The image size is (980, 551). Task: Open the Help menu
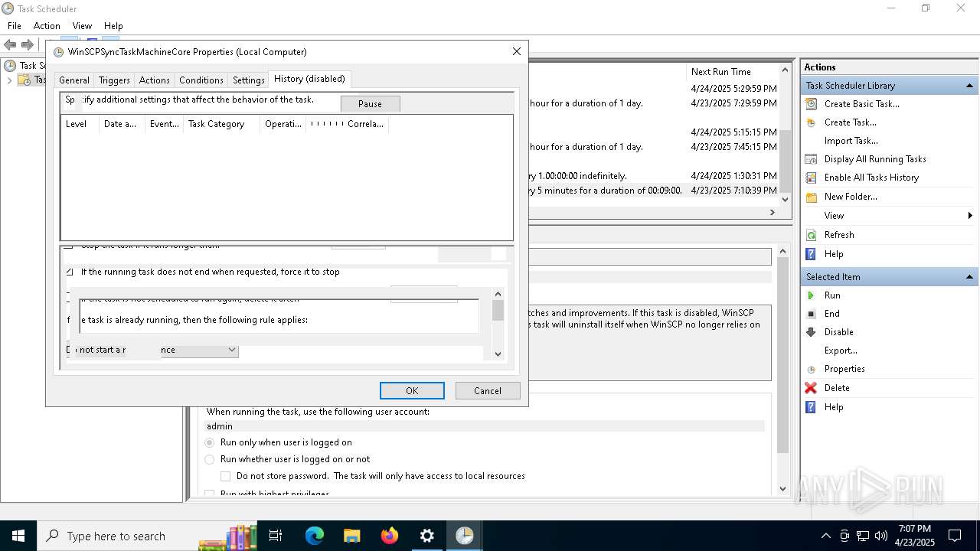pos(113,26)
